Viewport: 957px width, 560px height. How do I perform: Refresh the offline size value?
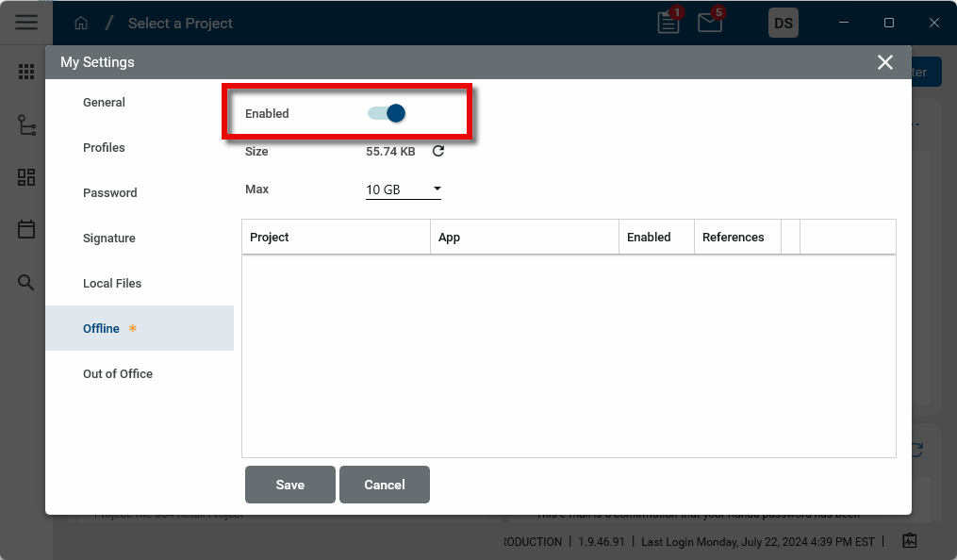(x=438, y=151)
